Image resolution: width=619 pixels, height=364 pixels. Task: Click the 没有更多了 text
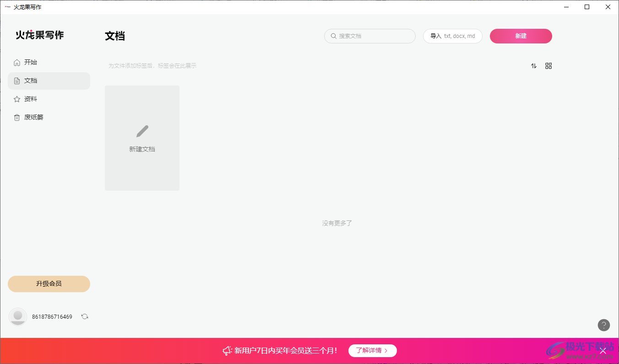click(x=337, y=223)
